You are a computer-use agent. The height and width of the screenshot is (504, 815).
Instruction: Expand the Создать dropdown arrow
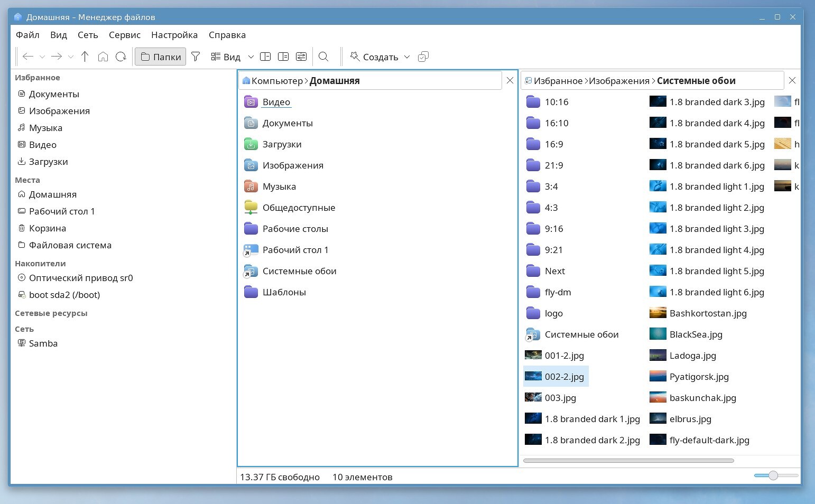click(407, 57)
